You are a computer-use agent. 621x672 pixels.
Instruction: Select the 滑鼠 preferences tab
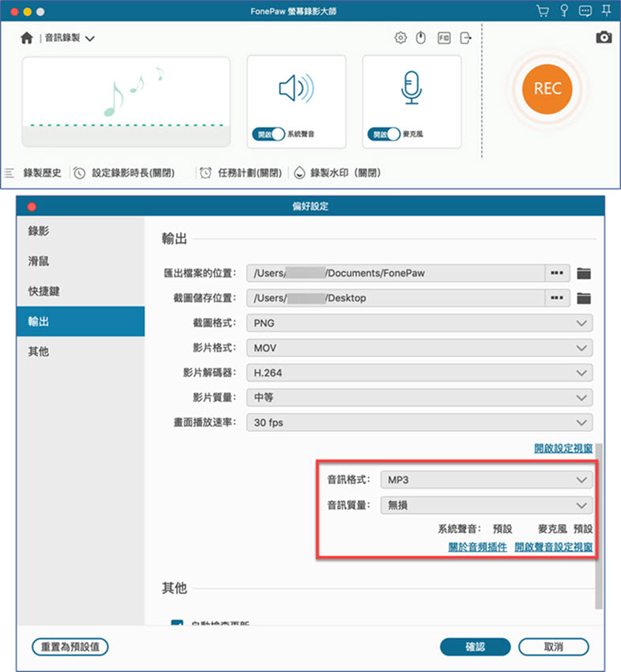[x=81, y=261]
